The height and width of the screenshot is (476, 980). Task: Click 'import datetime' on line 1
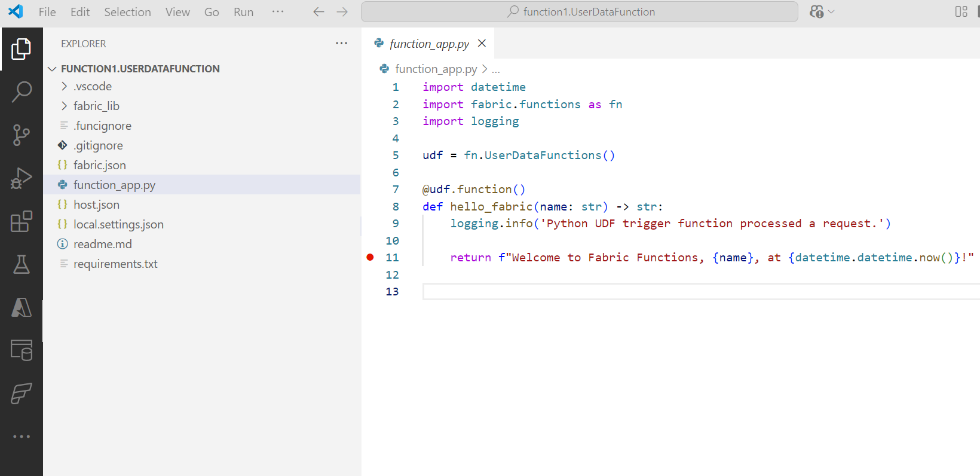474,87
